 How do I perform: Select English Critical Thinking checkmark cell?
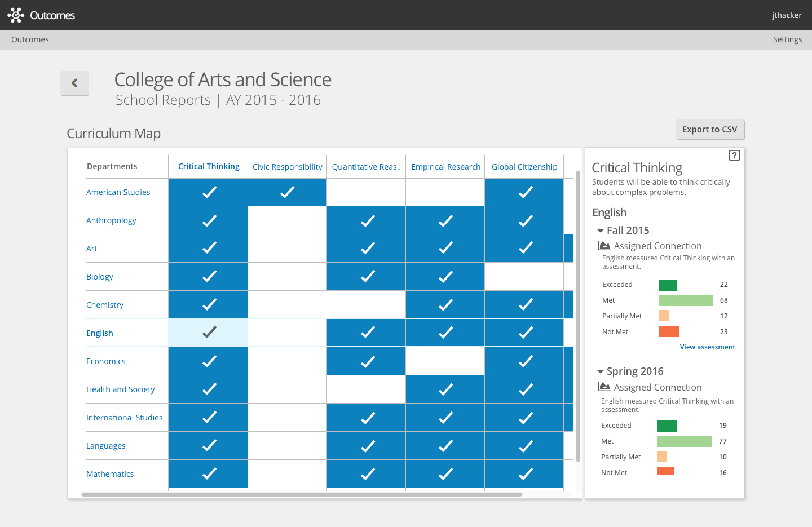click(209, 333)
